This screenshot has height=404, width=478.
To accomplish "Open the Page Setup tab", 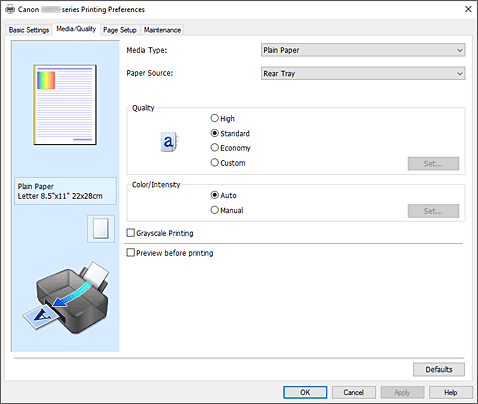I will pos(120,30).
